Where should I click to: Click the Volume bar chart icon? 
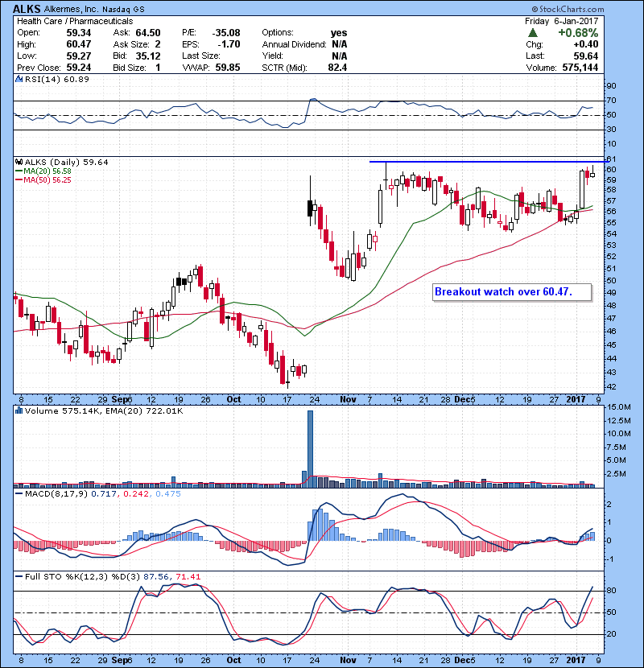pos(19,410)
